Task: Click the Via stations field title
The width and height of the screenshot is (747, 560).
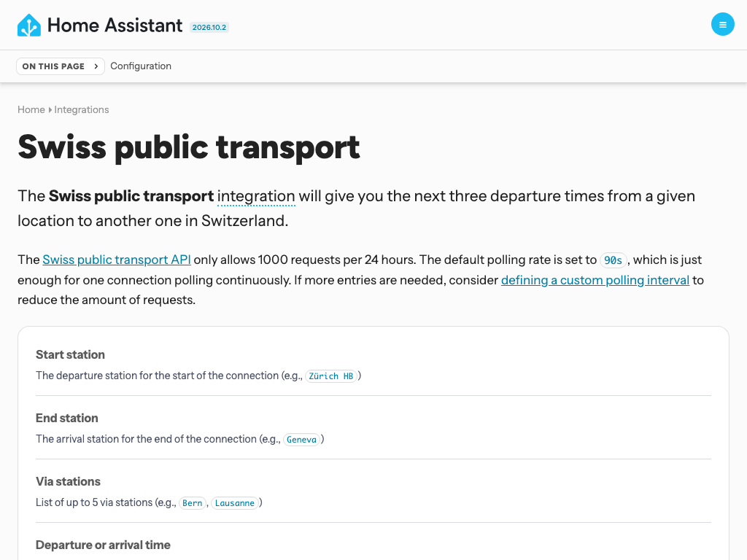Action: (68, 481)
